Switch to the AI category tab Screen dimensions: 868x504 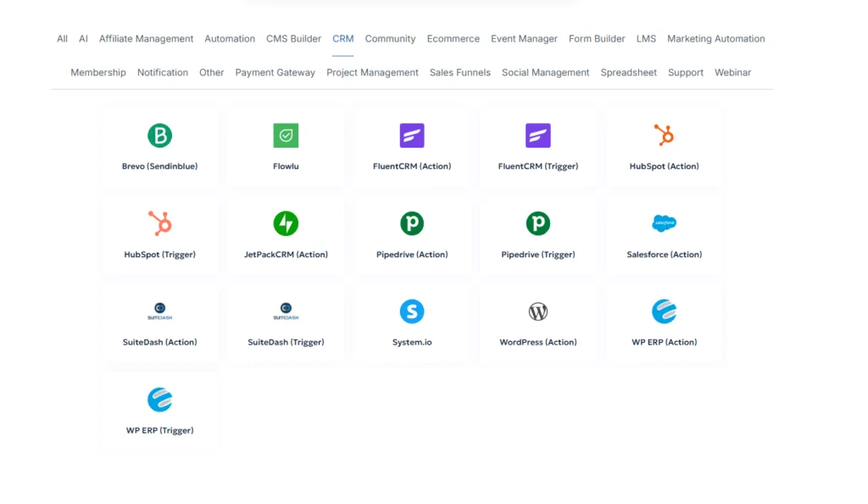coord(83,39)
